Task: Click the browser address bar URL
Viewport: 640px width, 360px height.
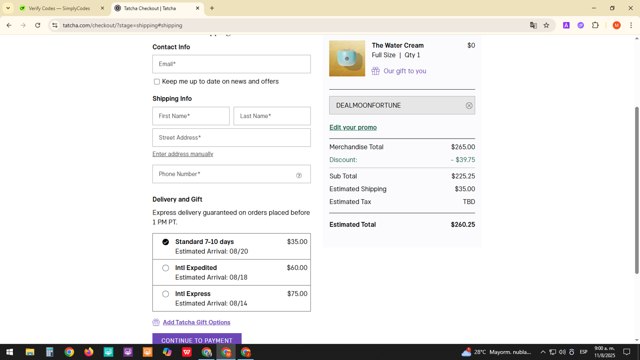Action: (x=122, y=25)
